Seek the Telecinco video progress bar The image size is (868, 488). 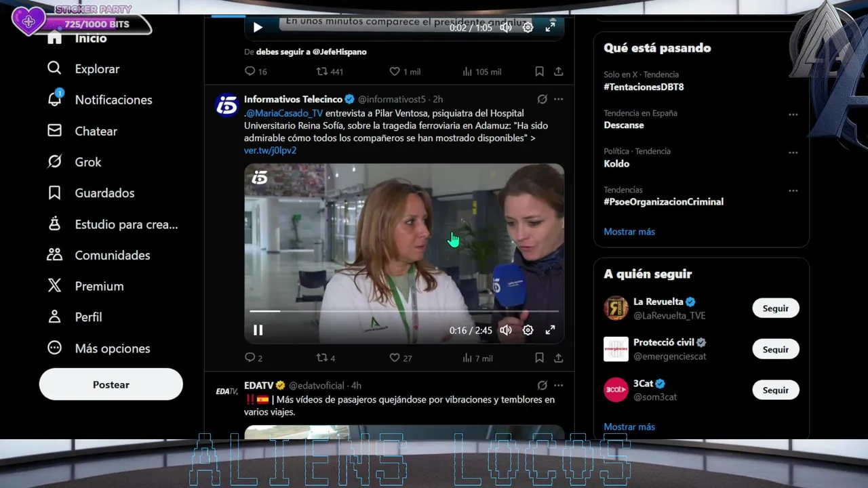(404, 311)
